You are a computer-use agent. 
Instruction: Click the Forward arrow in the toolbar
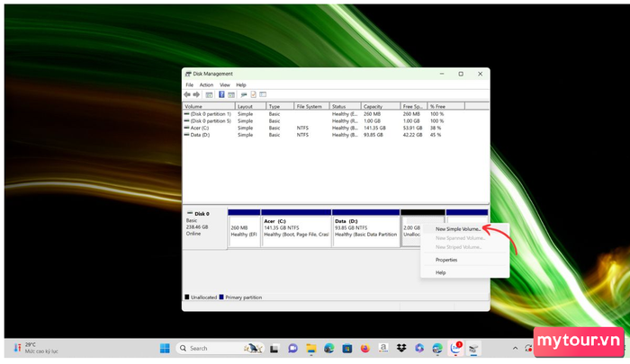[x=196, y=94]
